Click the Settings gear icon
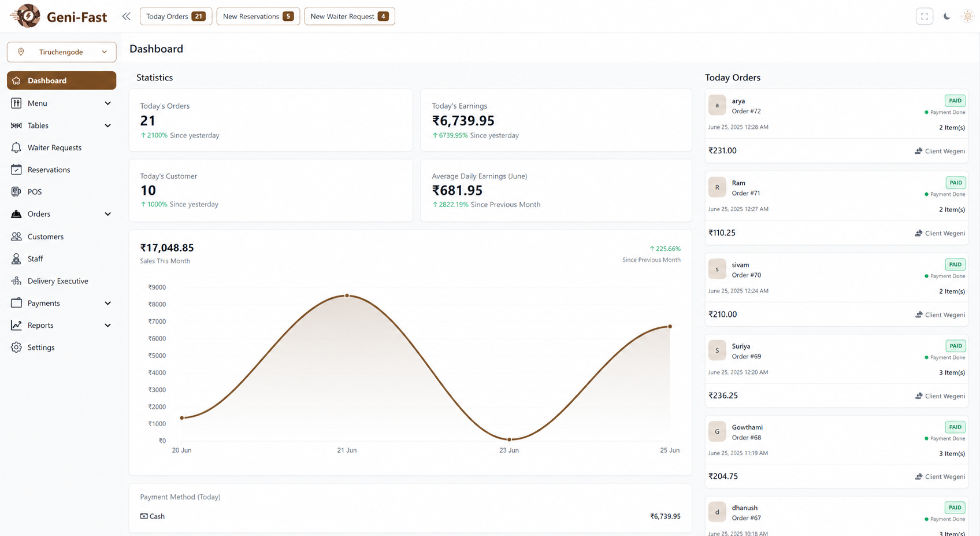This screenshot has height=536, width=980. [16, 347]
